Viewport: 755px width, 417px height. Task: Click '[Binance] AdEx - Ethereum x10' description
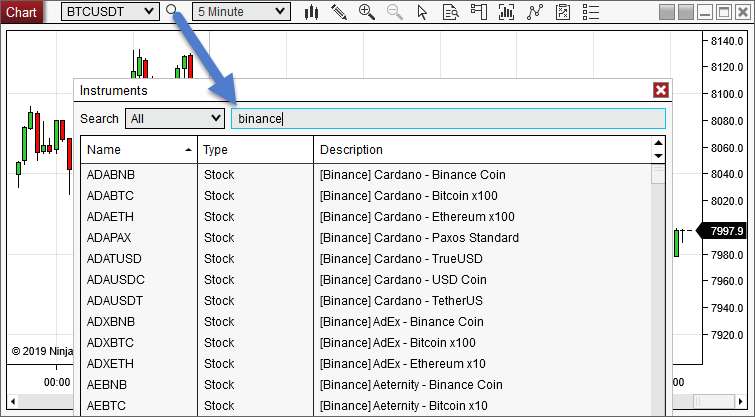(x=403, y=364)
